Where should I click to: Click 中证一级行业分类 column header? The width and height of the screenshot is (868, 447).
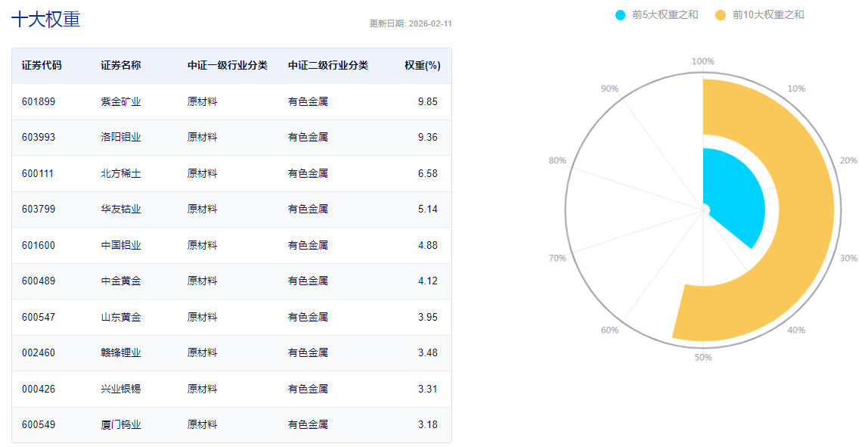pos(228,66)
